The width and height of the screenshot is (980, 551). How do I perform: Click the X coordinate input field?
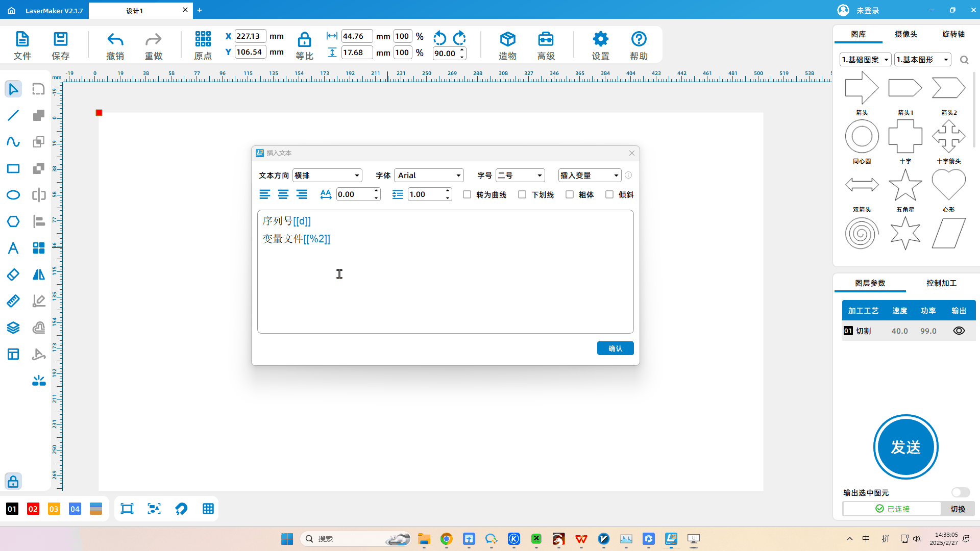click(x=250, y=36)
